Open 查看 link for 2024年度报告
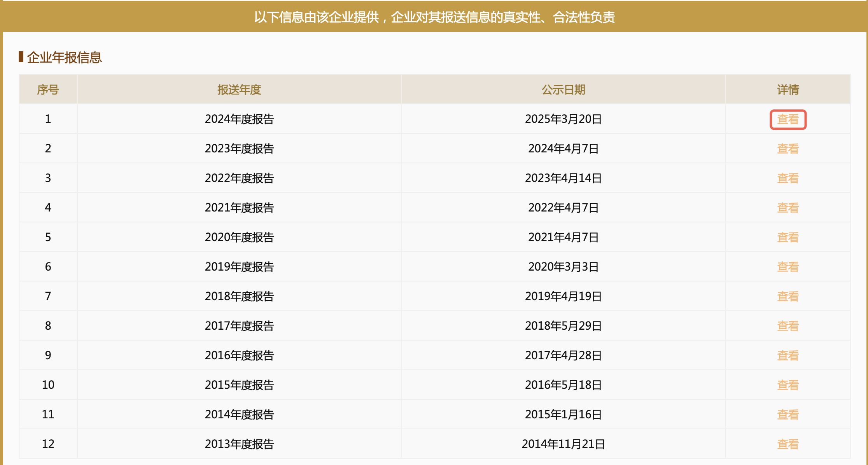The image size is (868, 465). (x=788, y=119)
